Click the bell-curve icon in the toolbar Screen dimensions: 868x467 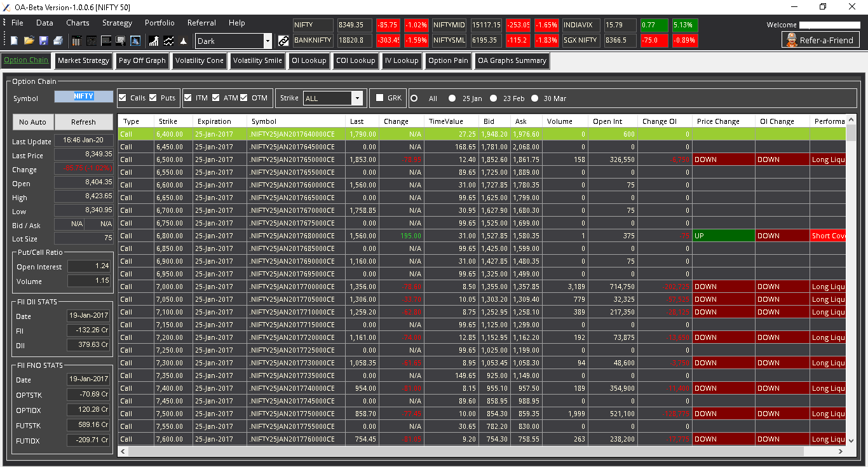click(184, 41)
